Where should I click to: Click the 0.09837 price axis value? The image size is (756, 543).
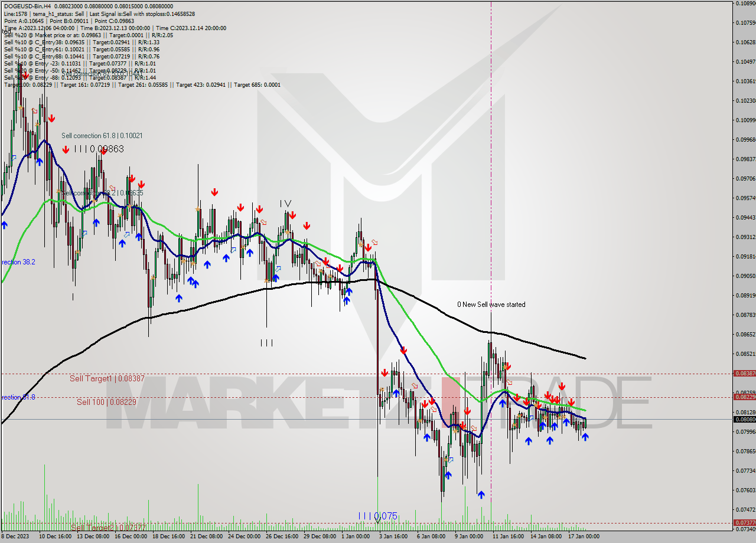[745, 159]
